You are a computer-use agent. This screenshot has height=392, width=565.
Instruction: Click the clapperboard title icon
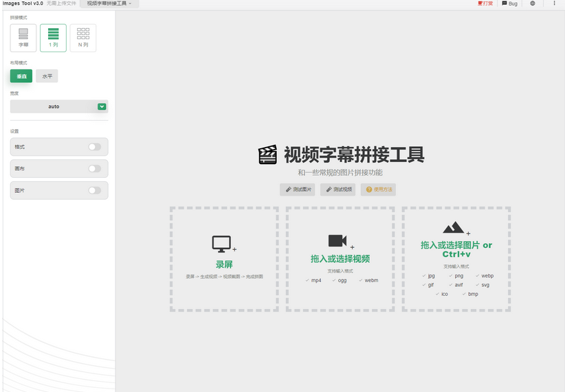point(268,154)
